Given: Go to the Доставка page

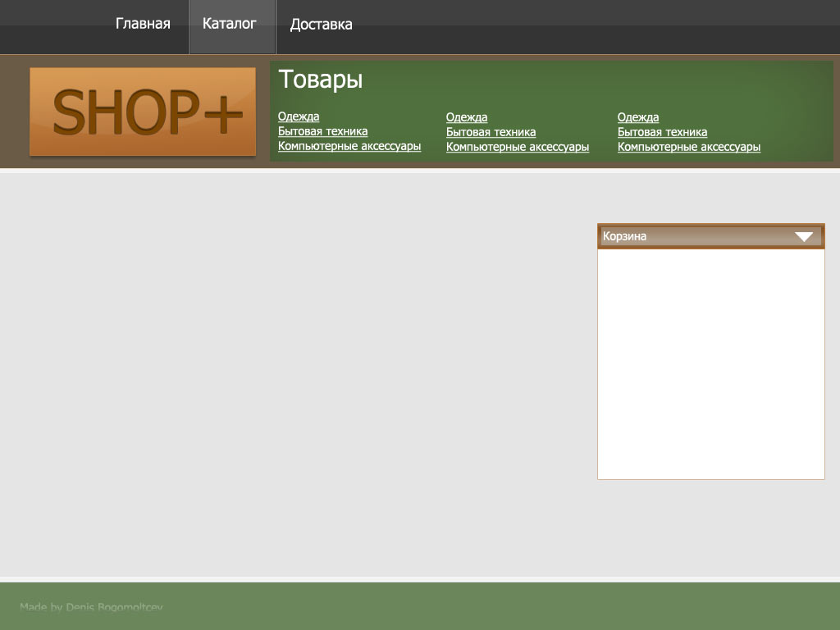Looking at the screenshot, I should [x=321, y=25].
